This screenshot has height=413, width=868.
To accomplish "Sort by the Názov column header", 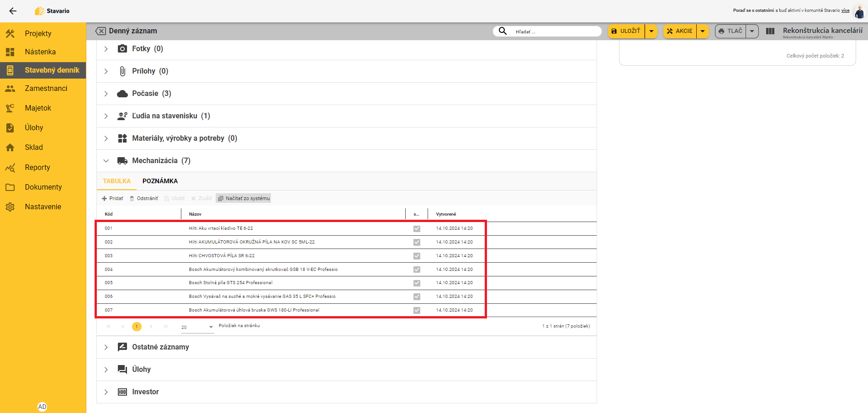I will [195, 214].
